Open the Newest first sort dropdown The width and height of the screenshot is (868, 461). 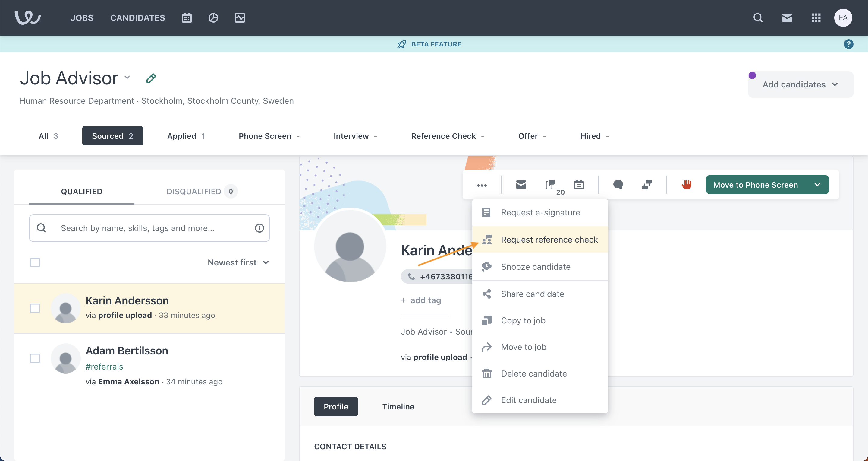click(x=238, y=262)
